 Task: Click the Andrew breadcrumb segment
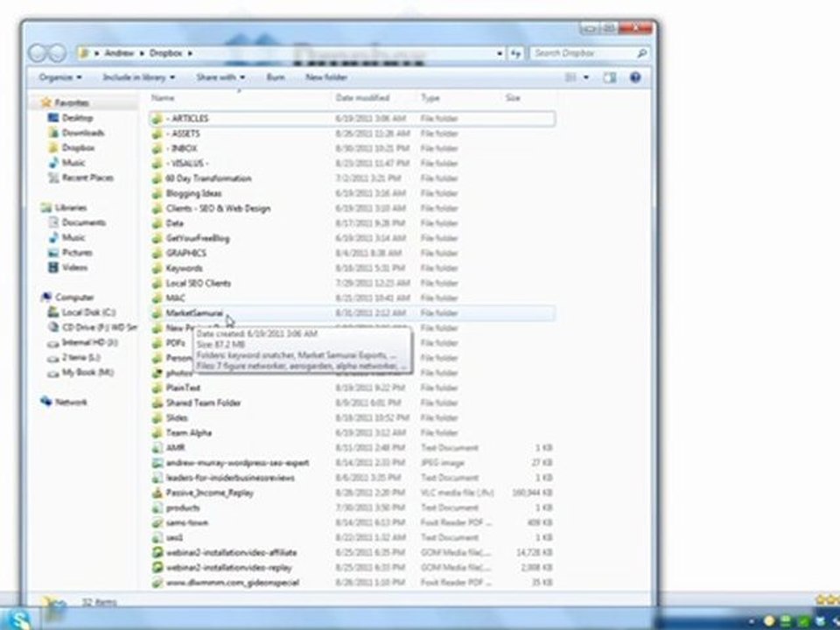click(119, 53)
